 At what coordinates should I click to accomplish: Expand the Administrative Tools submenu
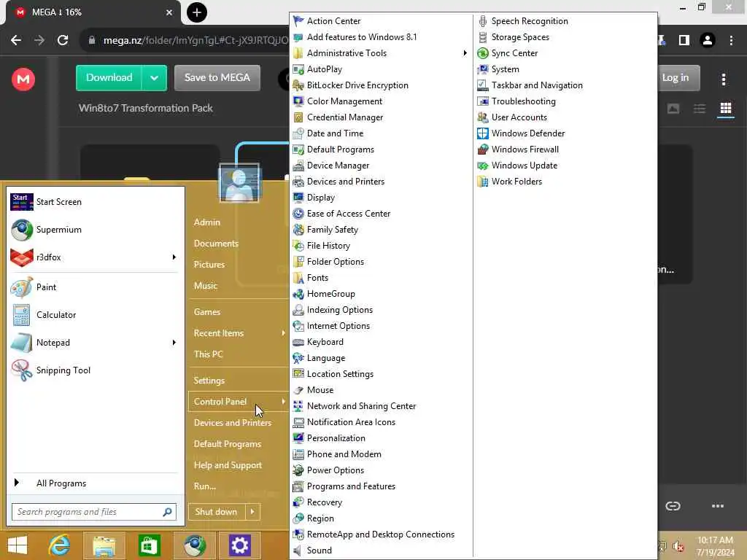pos(465,52)
